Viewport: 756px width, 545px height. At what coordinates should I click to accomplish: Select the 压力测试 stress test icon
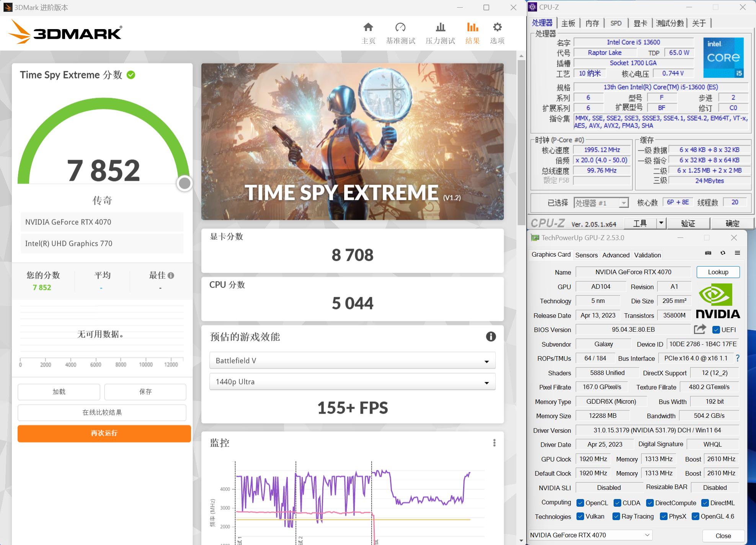440,28
